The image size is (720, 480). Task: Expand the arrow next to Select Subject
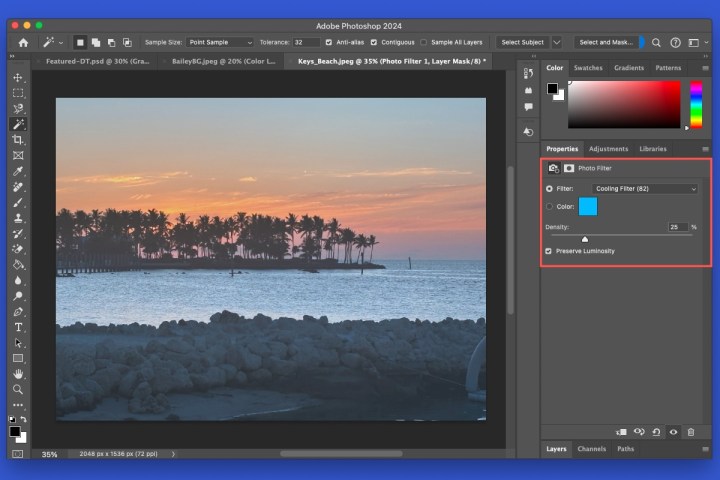coord(557,43)
